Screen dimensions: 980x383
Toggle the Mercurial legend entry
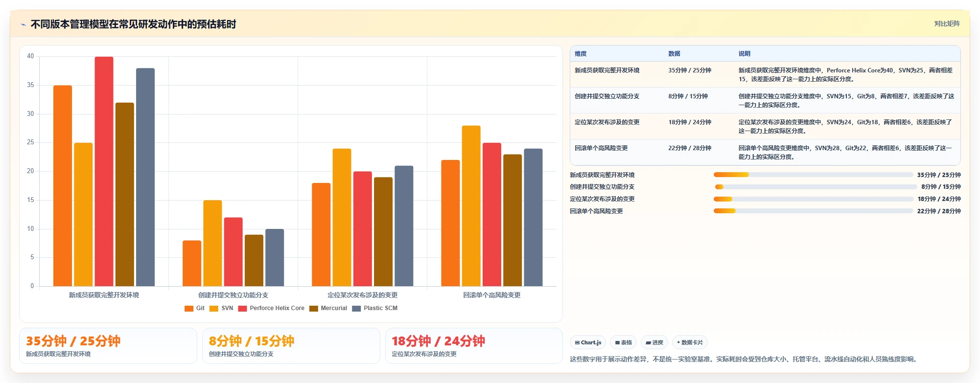click(328, 308)
